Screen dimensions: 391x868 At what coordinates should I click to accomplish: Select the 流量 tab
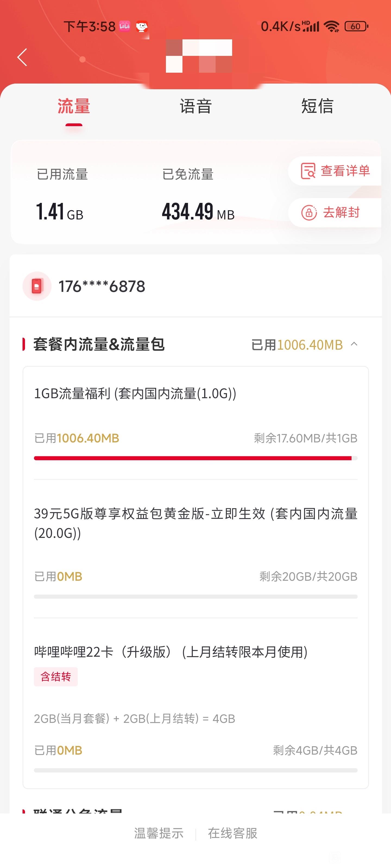pos(74,106)
